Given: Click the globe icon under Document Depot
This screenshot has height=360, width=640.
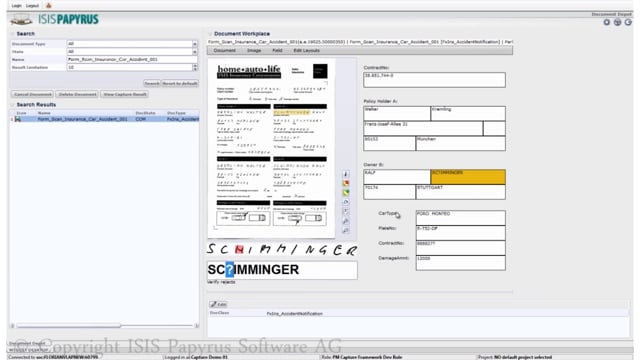Looking at the screenshot, I should [x=618, y=22].
